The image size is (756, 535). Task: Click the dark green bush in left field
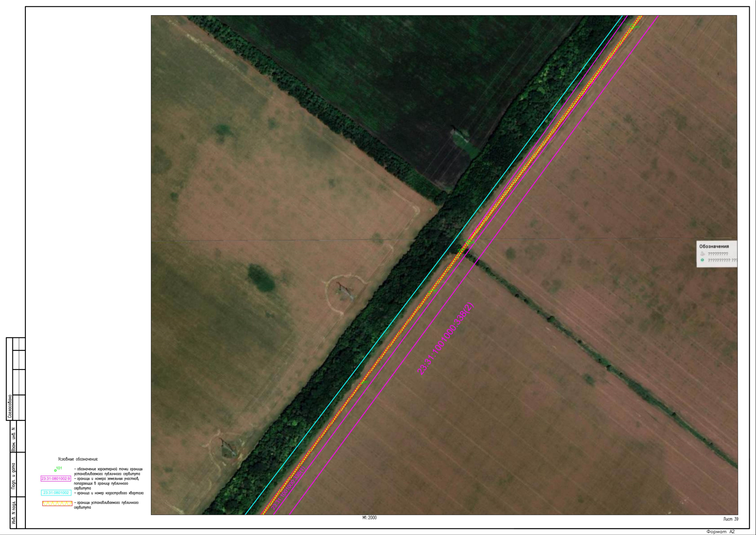click(261, 277)
